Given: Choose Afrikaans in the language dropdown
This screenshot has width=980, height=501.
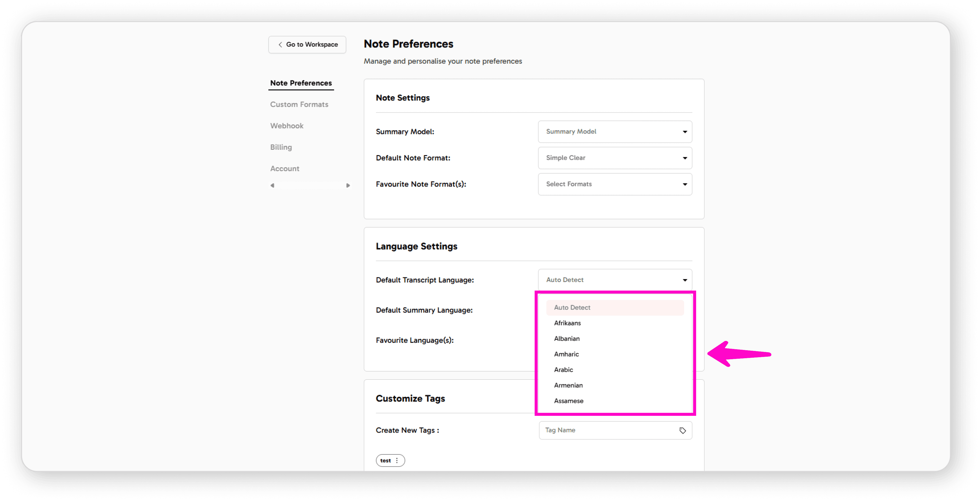Looking at the screenshot, I should tap(567, 323).
